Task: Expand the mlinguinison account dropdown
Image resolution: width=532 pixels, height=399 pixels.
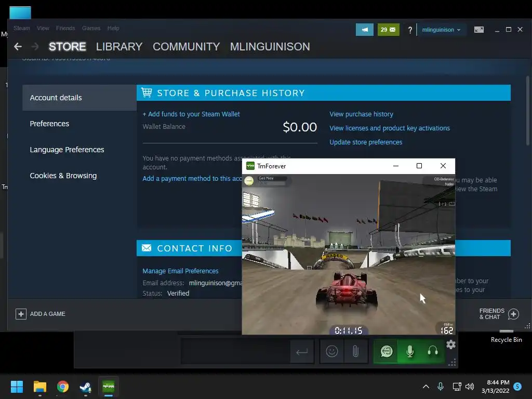Action: tap(441, 30)
